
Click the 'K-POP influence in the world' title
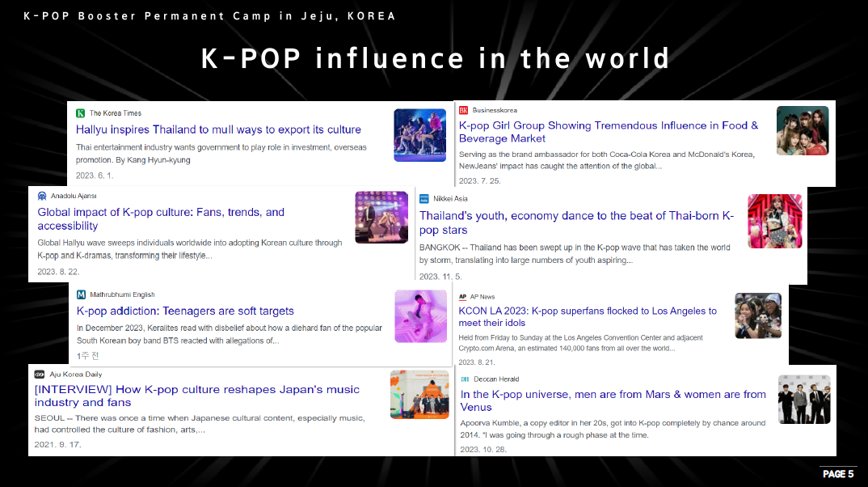tap(435, 59)
